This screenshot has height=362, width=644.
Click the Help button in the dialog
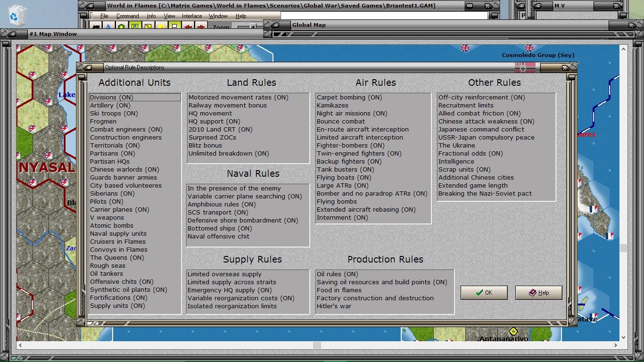(539, 293)
